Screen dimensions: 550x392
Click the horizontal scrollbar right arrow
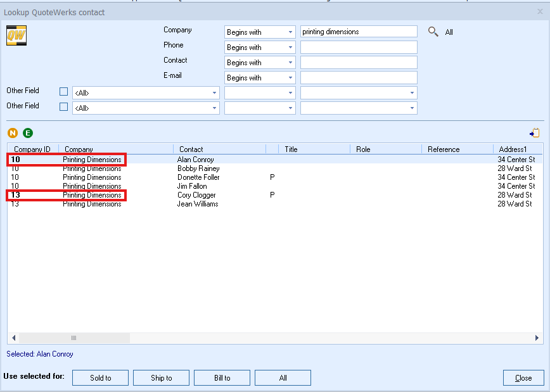click(x=537, y=338)
